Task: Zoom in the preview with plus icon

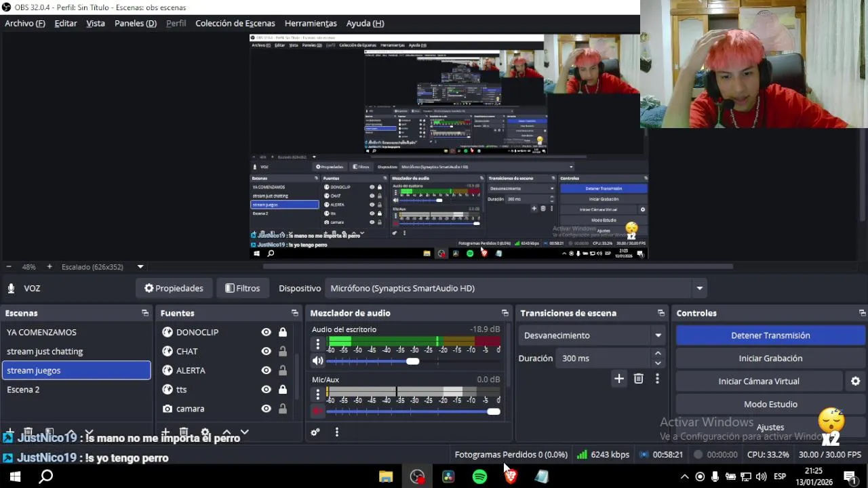Action: tap(50, 267)
